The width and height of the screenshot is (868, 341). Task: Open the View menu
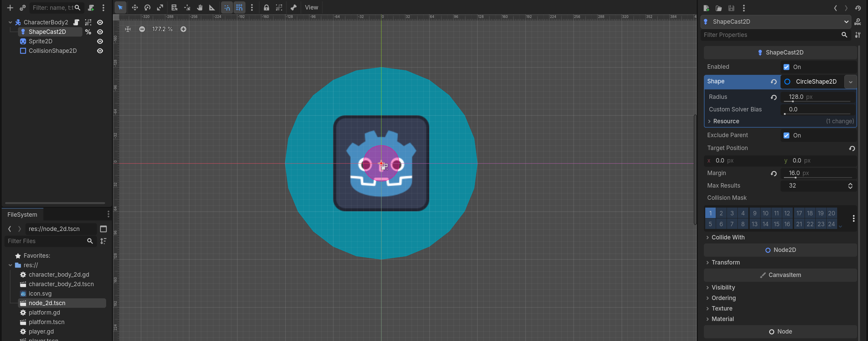[311, 7]
